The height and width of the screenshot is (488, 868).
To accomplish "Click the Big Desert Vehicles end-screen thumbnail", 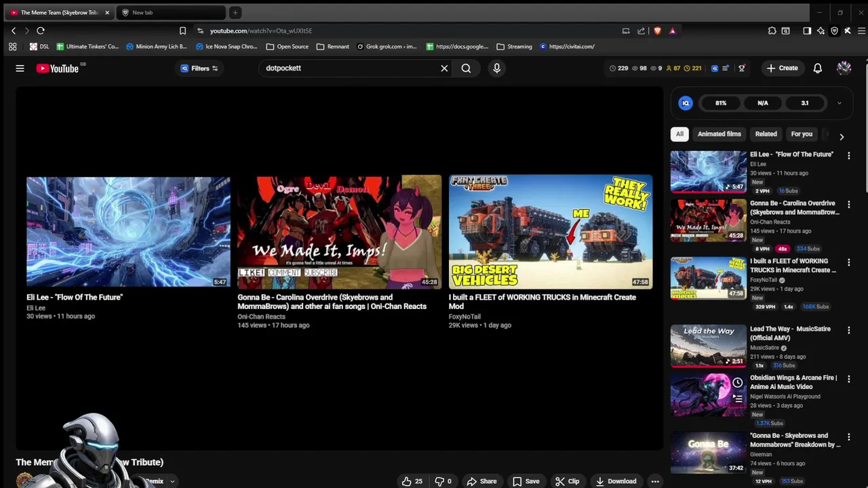I will (551, 232).
